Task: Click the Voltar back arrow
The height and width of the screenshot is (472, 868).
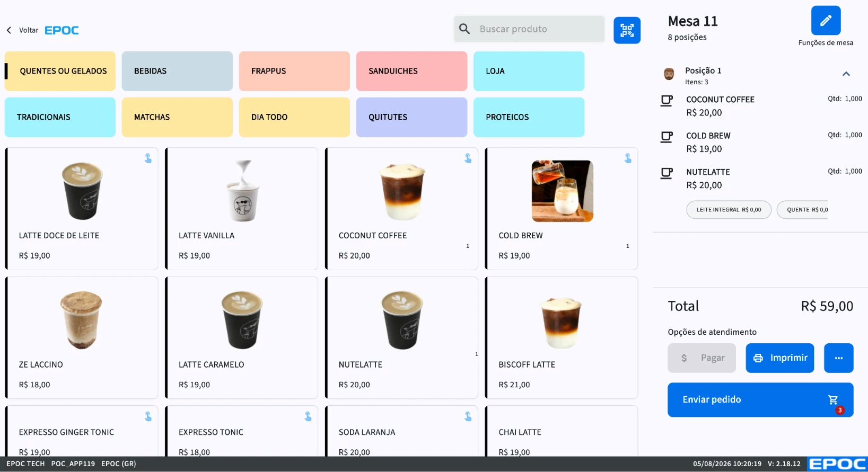Action: pos(9,30)
